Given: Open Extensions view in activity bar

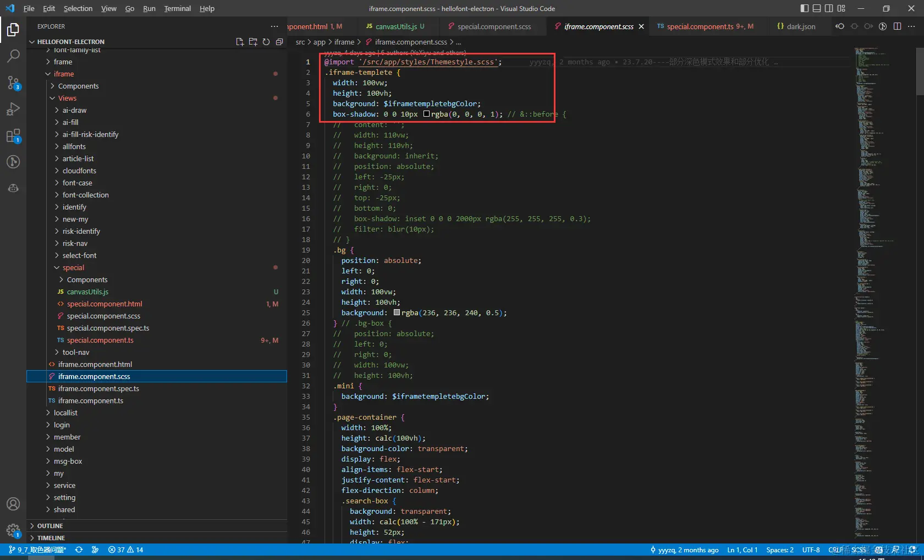Looking at the screenshot, I should pyautogui.click(x=13, y=136).
